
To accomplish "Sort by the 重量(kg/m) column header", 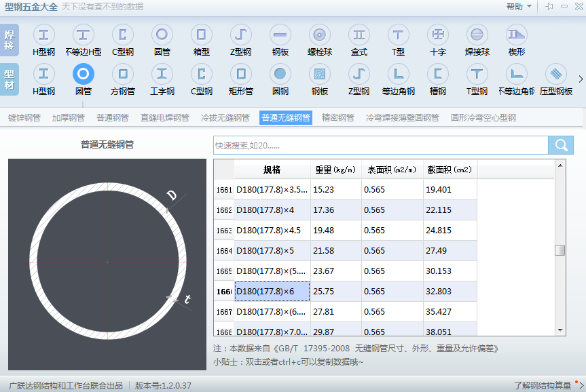I will click(335, 170).
